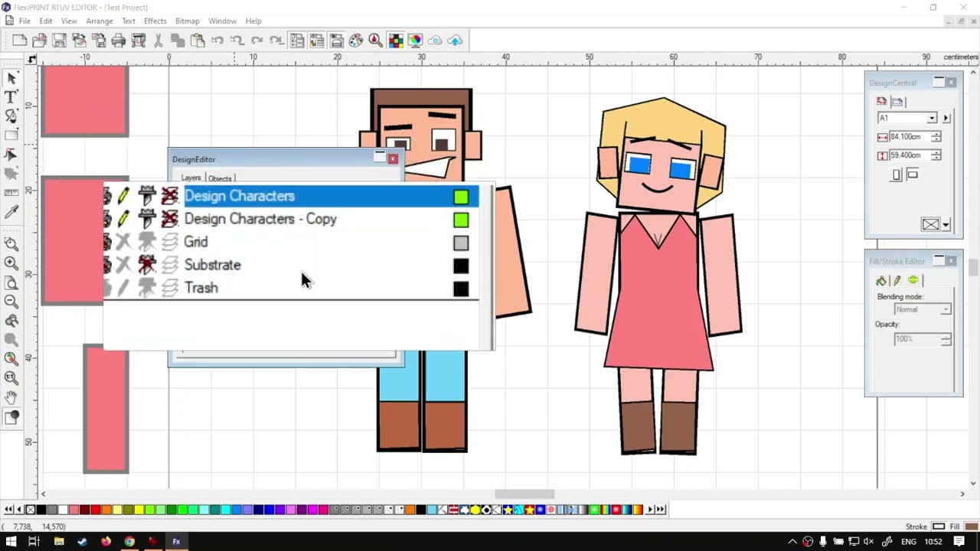Click the Open file toolbar icon
Image resolution: width=980 pixels, height=551 pixels.
[40, 41]
